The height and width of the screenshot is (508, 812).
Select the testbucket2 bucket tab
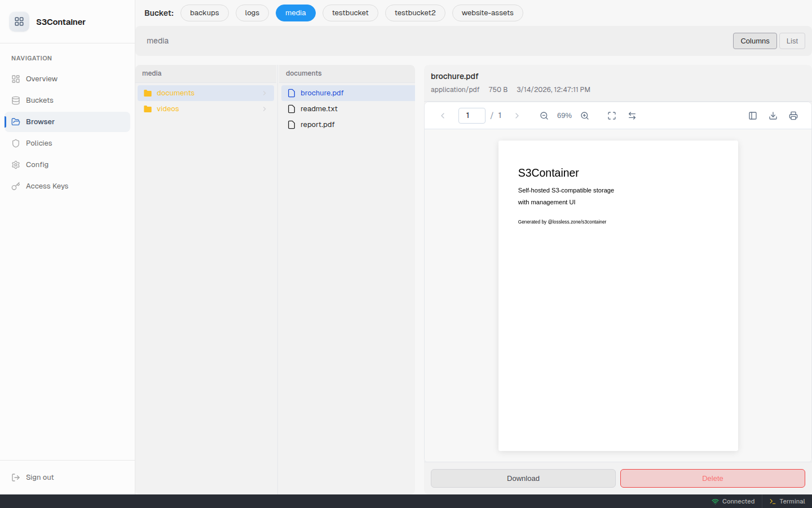click(x=415, y=12)
